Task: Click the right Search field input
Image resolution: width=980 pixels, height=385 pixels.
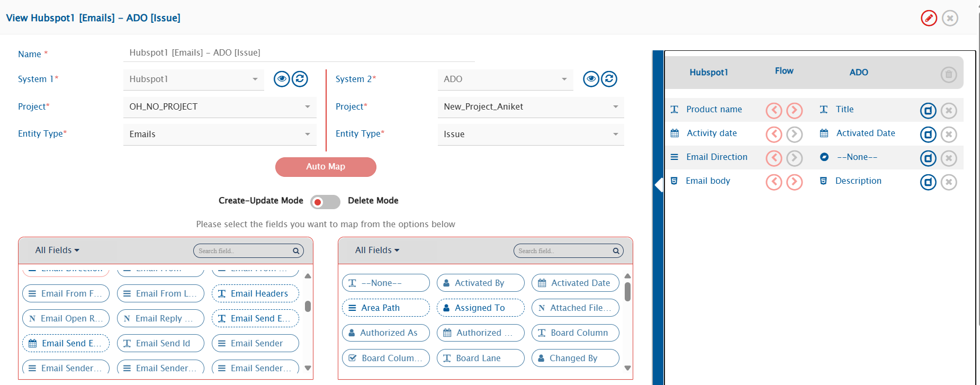Action: tap(563, 251)
